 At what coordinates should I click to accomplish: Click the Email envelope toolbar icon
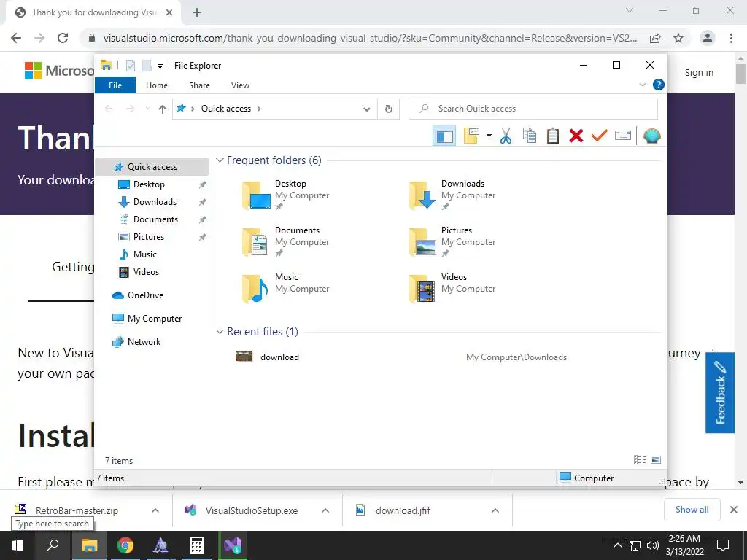pos(623,136)
